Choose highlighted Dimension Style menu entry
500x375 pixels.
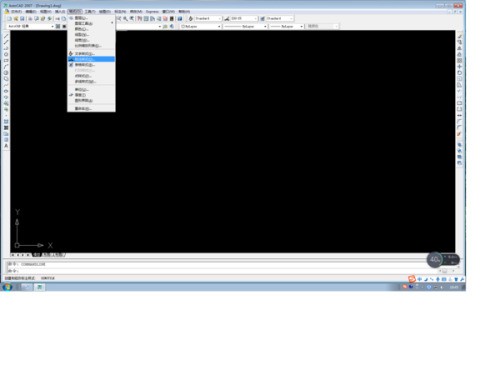91,59
